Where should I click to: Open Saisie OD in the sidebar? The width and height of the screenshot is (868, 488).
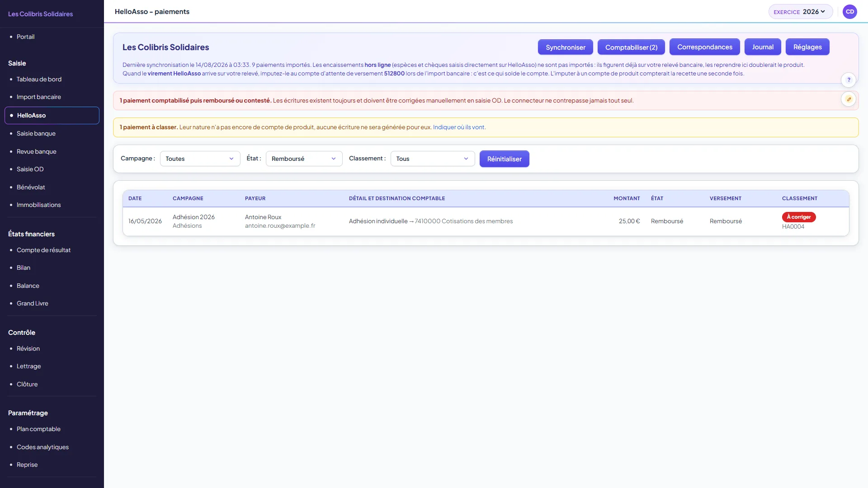(x=30, y=169)
